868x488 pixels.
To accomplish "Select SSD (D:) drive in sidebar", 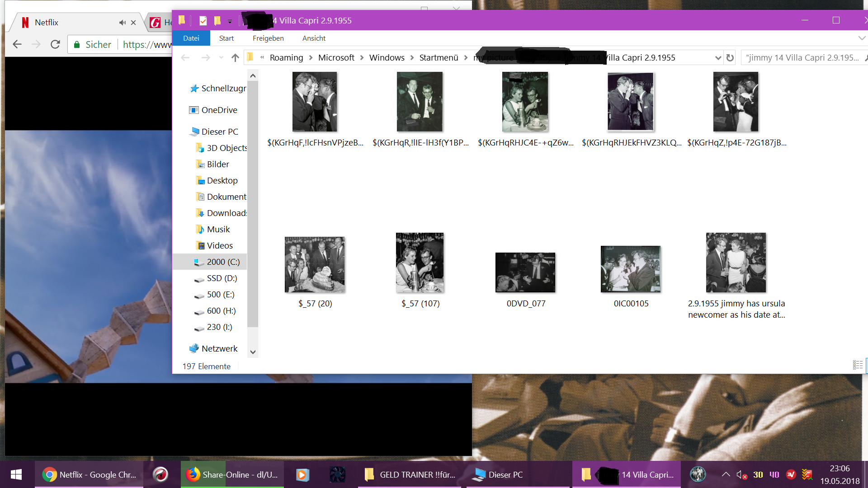I will pyautogui.click(x=222, y=278).
